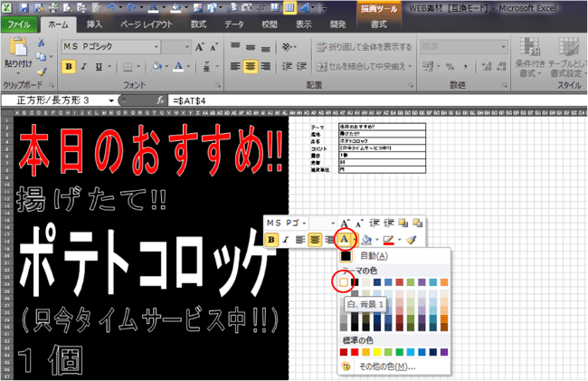Open the dropdown arrow under 貼り付け
Screen dimensions: 588x381
point(18,73)
